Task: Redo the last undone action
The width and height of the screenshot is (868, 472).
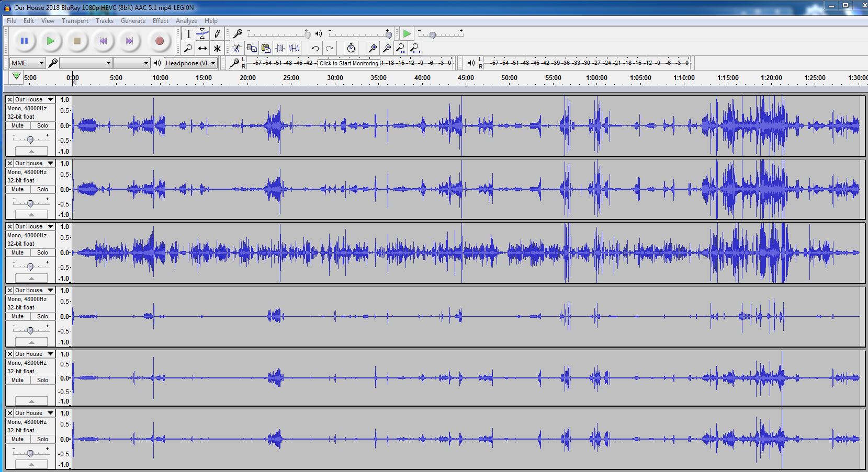Action: (329, 48)
